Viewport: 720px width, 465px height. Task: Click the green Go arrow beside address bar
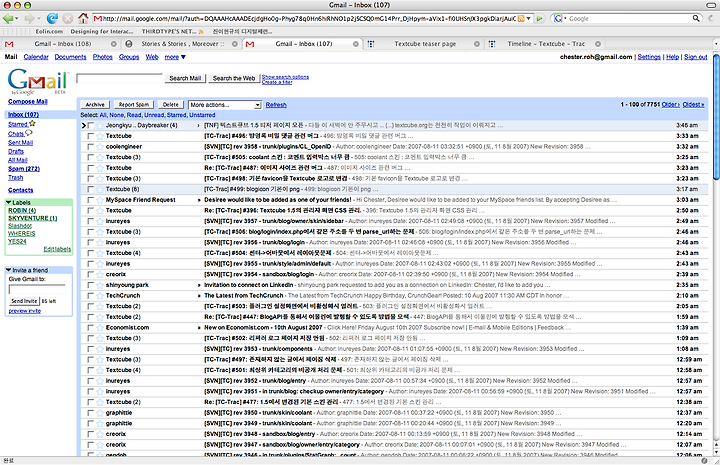click(540, 18)
